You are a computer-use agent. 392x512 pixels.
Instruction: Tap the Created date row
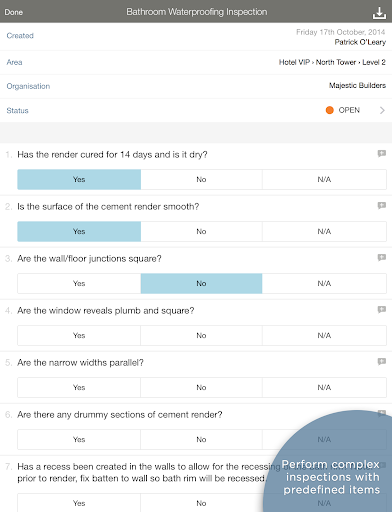196,37
